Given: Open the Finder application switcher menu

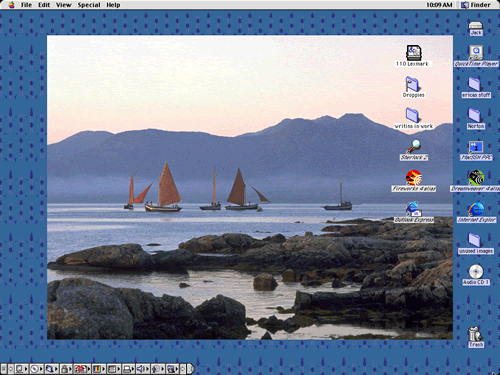Looking at the screenshot, I should tap(476, 5).
